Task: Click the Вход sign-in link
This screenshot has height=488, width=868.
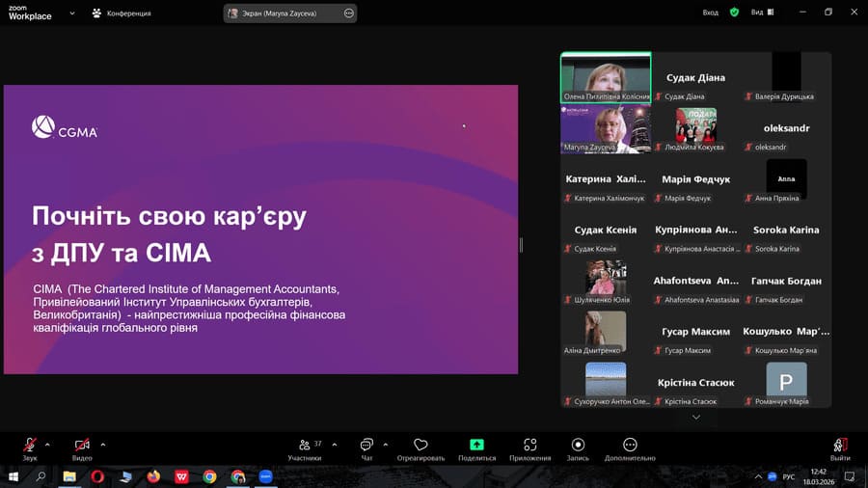Action: (x=711, y=13)
